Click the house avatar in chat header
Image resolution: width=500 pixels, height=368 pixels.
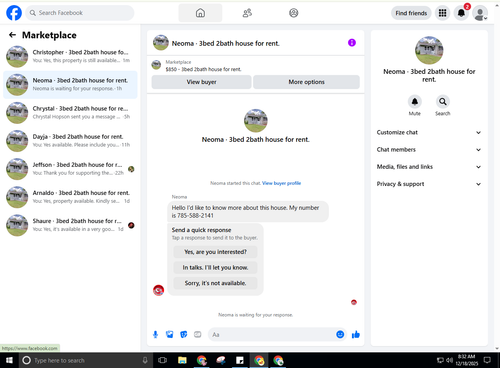[x=161, y=43]
